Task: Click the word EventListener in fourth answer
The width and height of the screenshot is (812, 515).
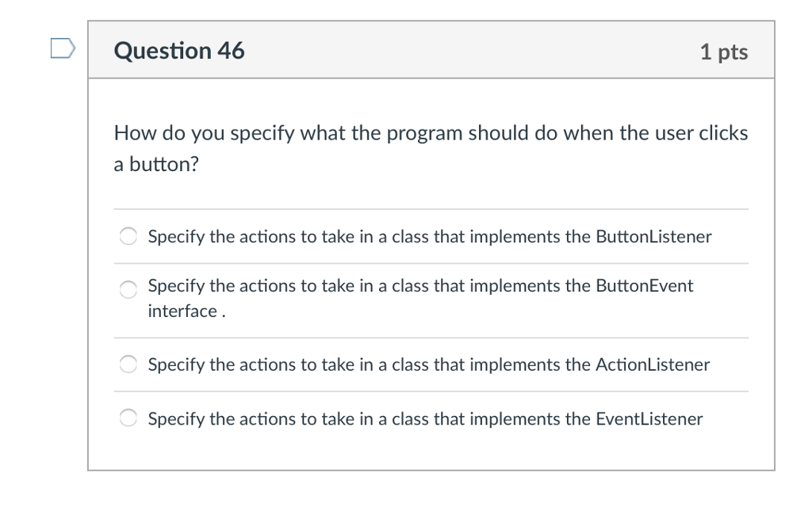Action: 649,418
